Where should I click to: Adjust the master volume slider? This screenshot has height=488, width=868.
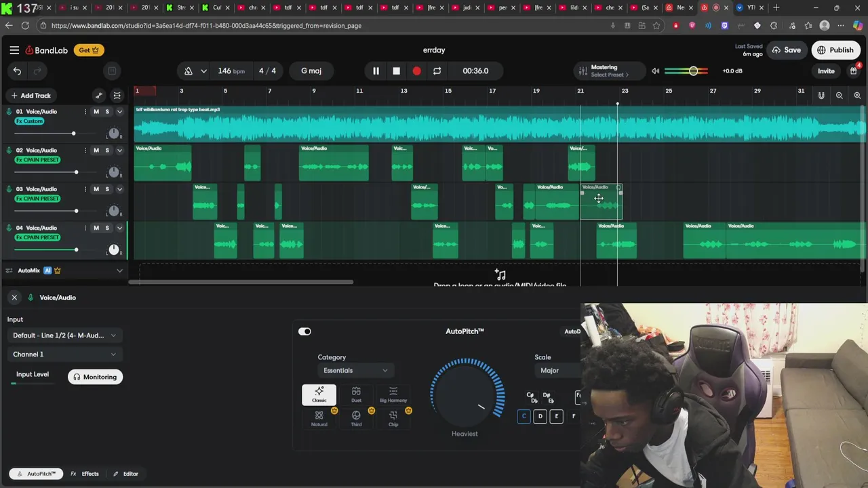pos(693,70)
